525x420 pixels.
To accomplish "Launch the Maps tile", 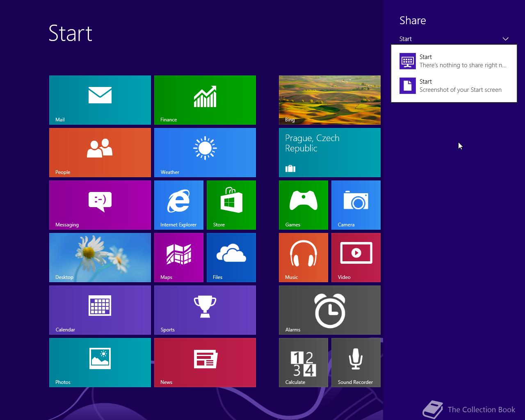I will click(179, 258).
